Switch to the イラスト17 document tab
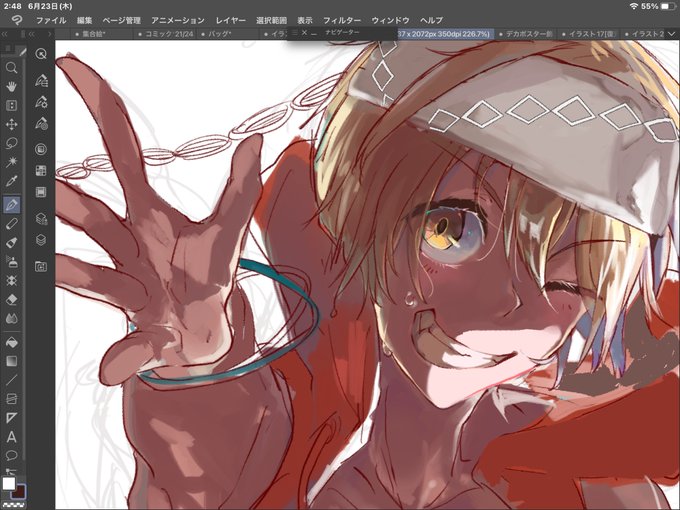680x510 pixels. (587, 34)
